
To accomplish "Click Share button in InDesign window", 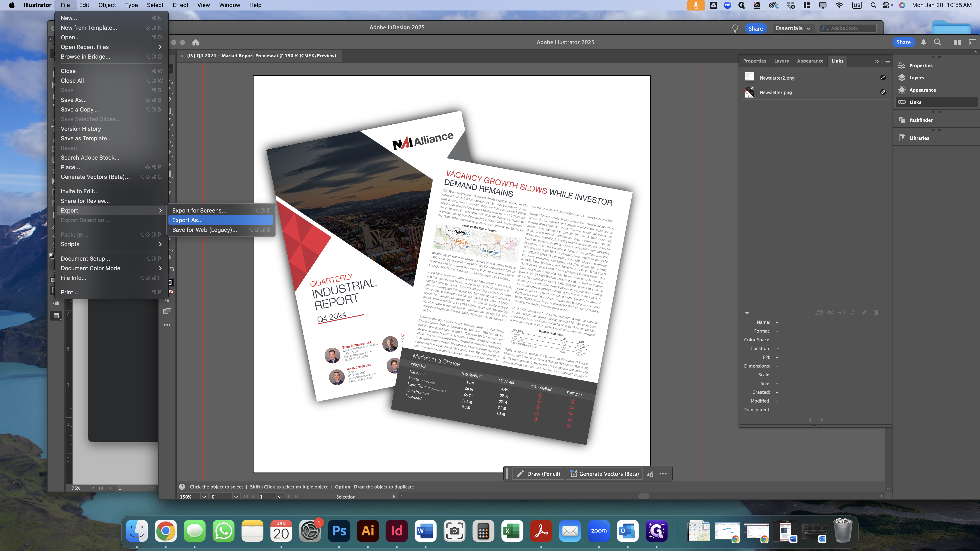I will click(756, 28).
